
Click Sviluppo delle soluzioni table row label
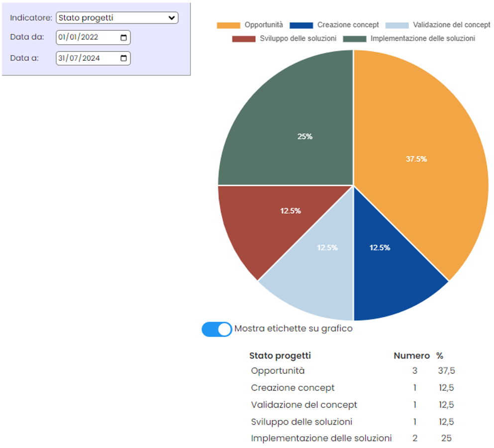coord(301,422)
